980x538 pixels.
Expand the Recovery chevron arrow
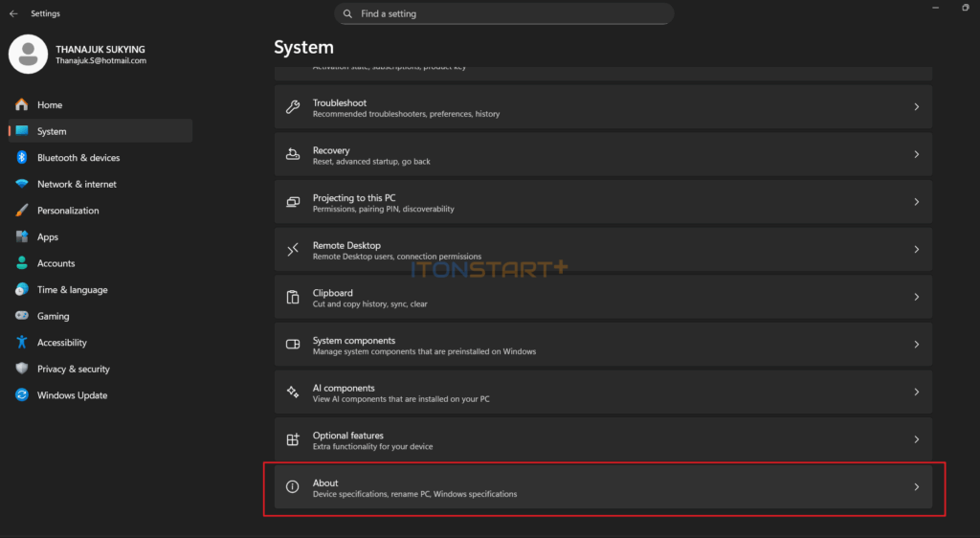(x=916, y=155)
